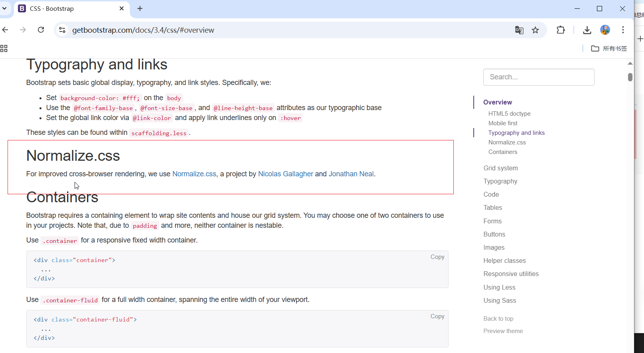Open the Google Translate page icon
Screen dimensions: 644x353
(x=519, y=30)
